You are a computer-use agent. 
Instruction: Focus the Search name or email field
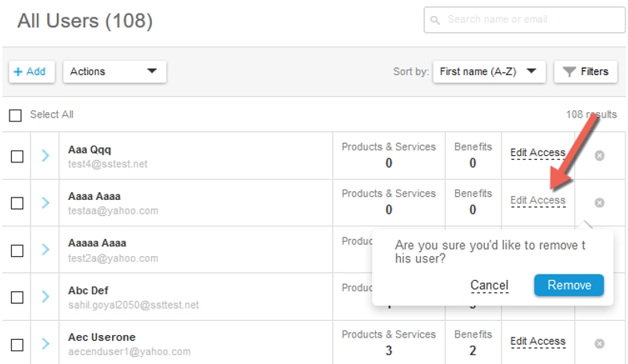(524, 20)
